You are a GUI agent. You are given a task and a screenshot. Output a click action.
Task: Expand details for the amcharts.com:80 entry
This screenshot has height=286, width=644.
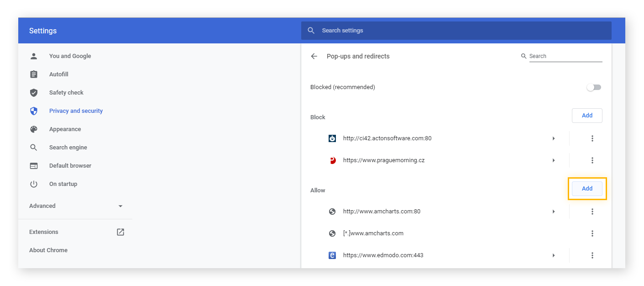click(x=553, y=211)
